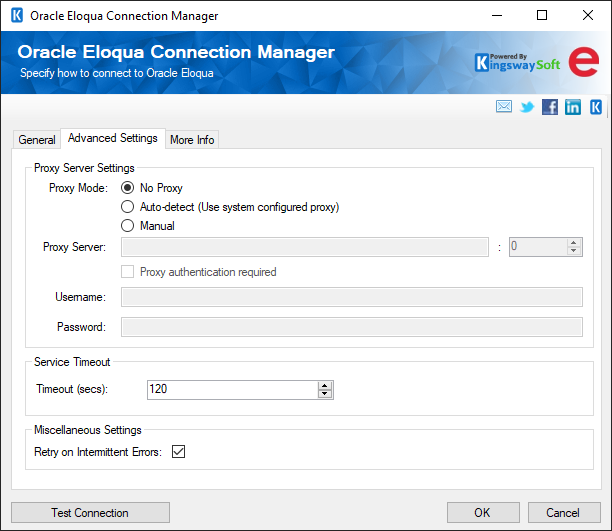Click the proxy Password field
The image size is (612, 531).
tap(352, 327)
